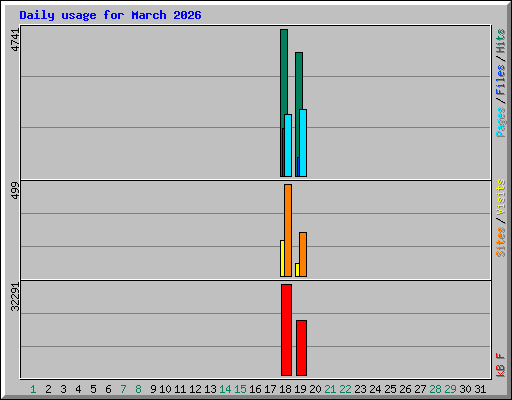Click day 13 on the x-axis
The height and width of the screenshot is (400, 512).
(210, 389)
